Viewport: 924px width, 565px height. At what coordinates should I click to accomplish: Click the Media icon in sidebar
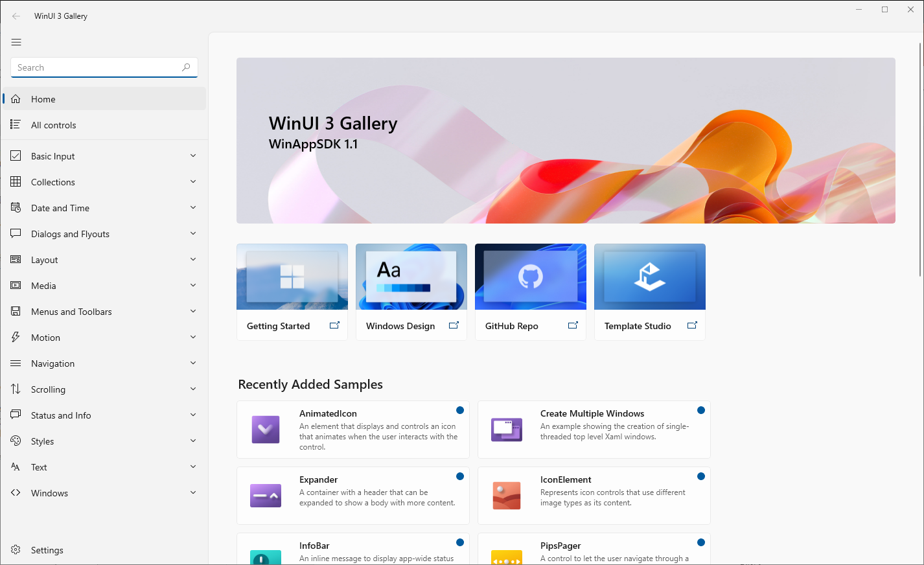[16, 285]
